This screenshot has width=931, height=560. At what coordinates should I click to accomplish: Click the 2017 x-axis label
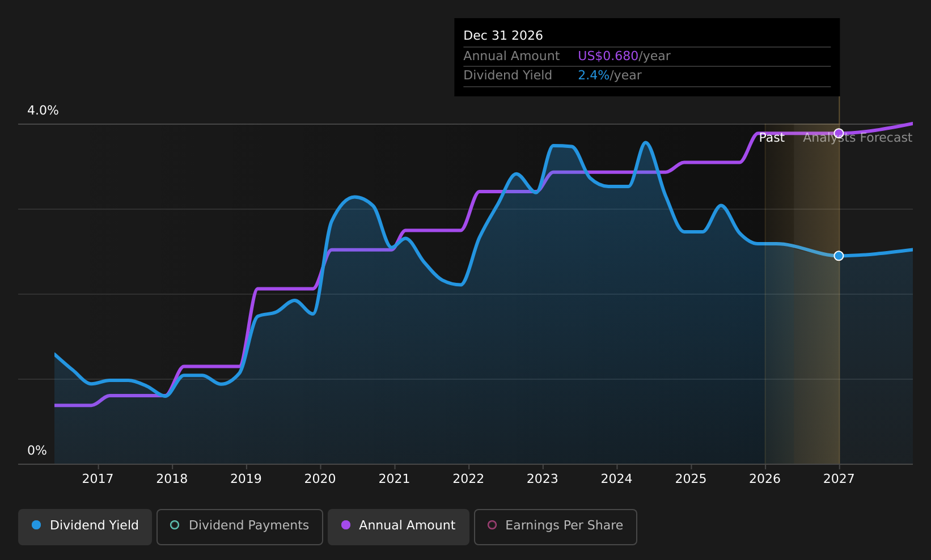[x=98, y=479]
